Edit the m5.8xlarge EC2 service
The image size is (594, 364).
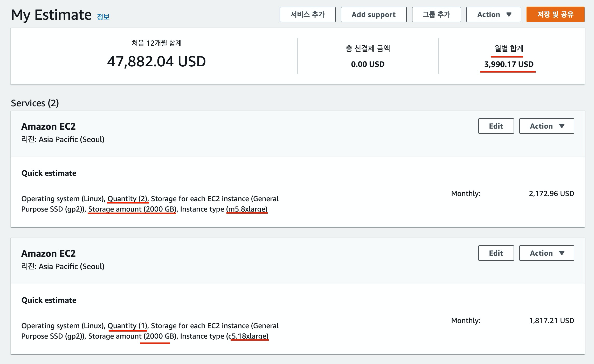point(496,126)
